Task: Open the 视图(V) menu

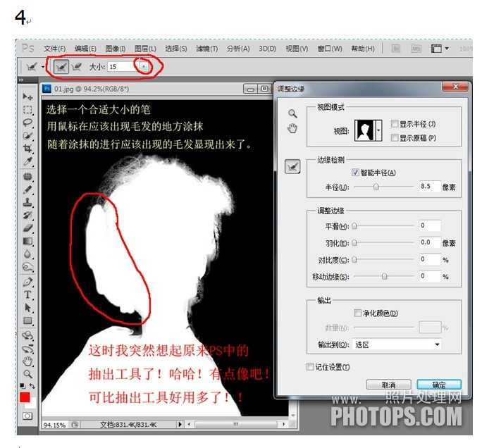Action: 297,49
